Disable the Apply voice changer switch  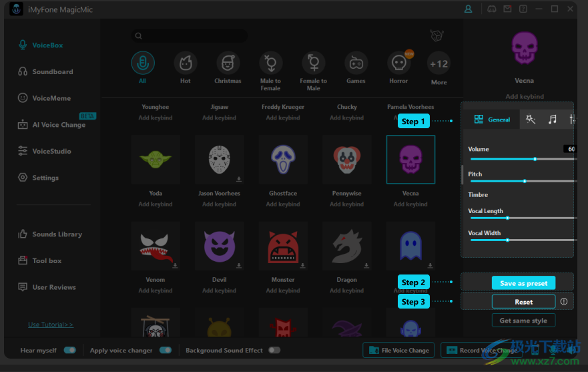click(165, 350)
